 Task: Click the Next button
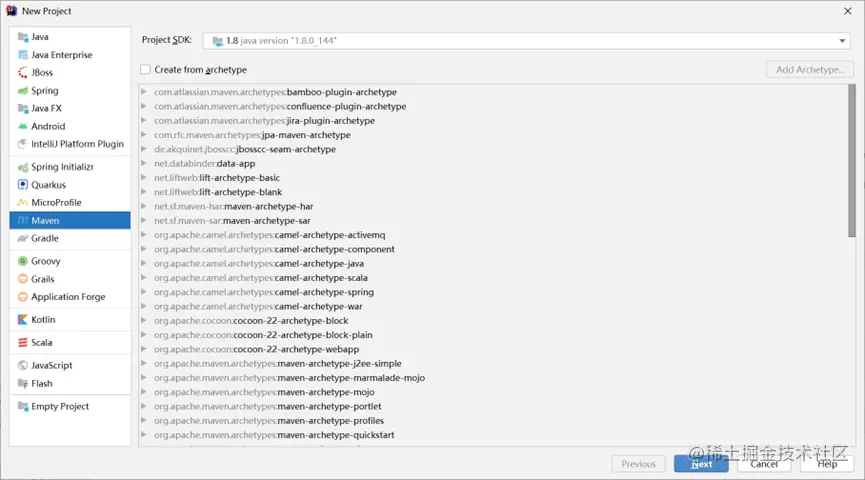tap(701, 464)
